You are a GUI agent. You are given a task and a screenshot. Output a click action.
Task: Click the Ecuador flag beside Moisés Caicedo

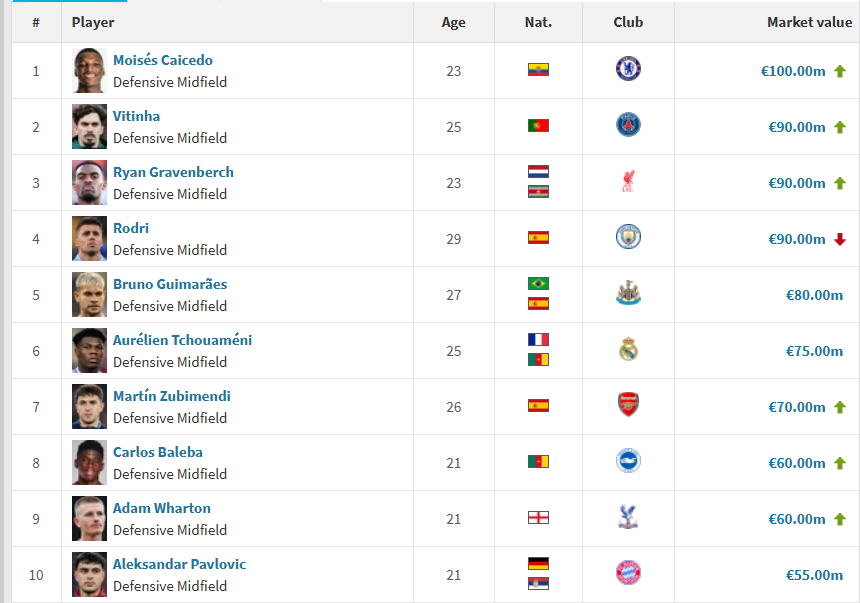tap(538, 70)
